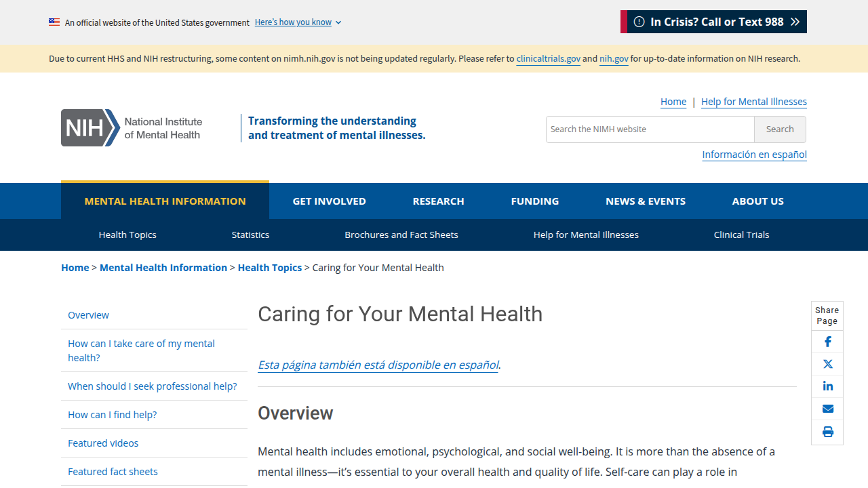Click the Health Topics breadcrumb link
868x488 pixels.
(x=270, y=268)
